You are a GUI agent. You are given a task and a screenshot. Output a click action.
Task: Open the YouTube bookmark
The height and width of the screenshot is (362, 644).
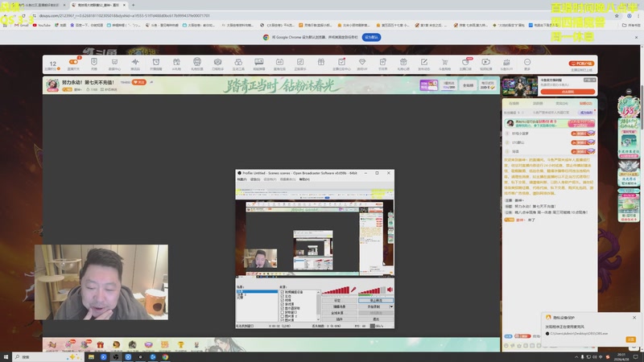coord(41,25)
